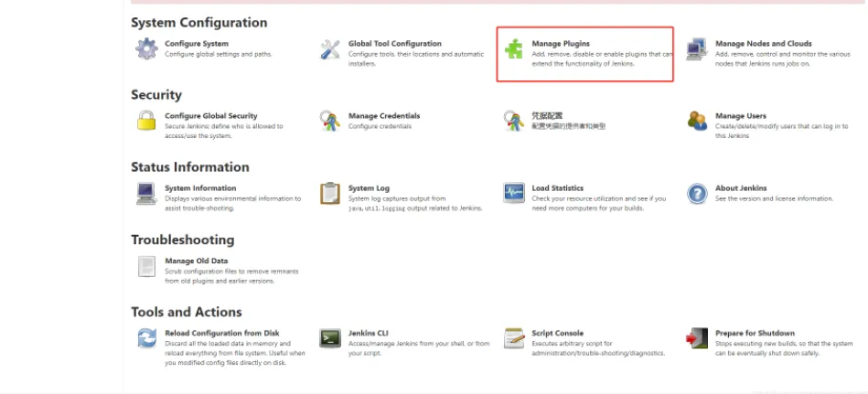Open the Configure Global Security link

click(x=211, y=116)
